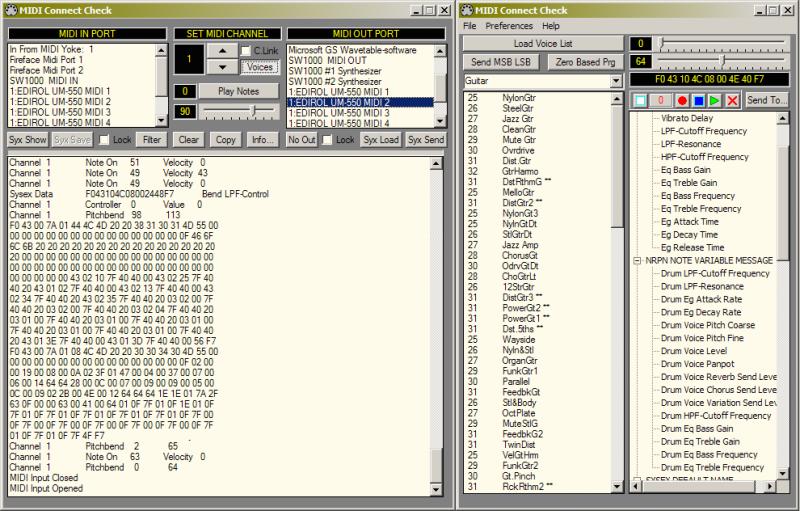Click the Syx Load button

(x=381, y=140)
